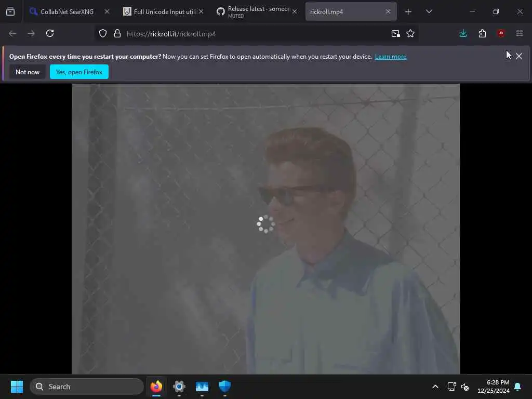Viewport: 532px width, 399px height.
Task: Close the CollabNet SearXNG tab
Action: 107,11
